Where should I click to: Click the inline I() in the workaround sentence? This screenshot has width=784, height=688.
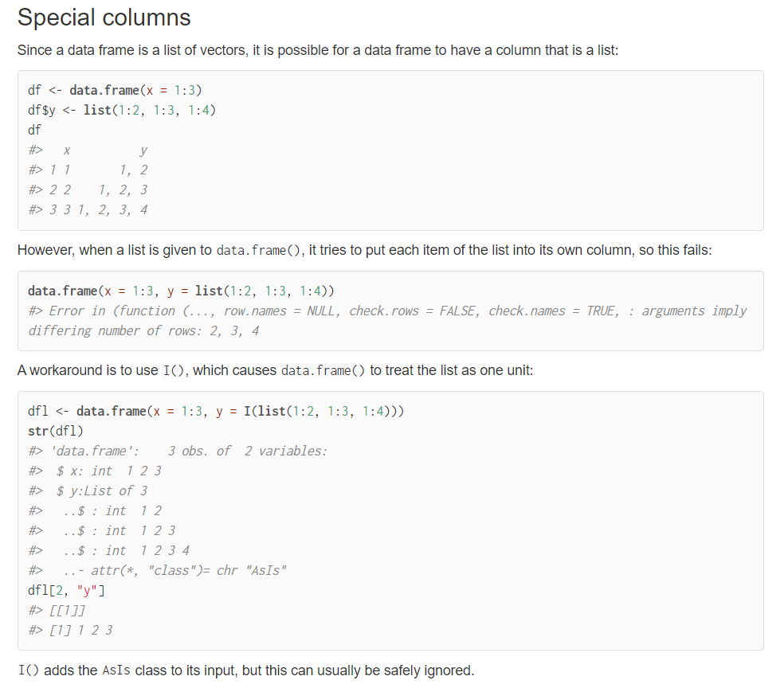pyautogui.click(x=174, y=370)
